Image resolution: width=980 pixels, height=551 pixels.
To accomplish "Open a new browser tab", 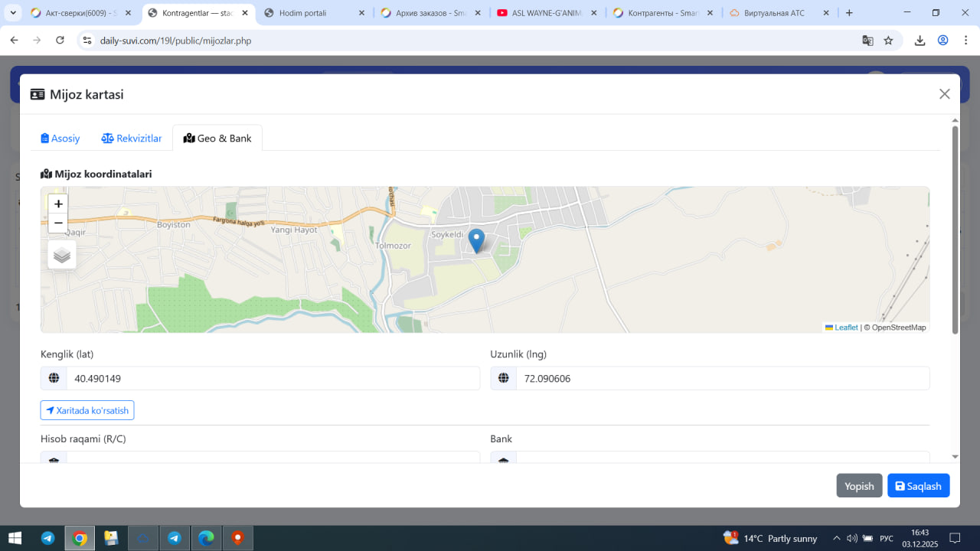I will [849, 13].
